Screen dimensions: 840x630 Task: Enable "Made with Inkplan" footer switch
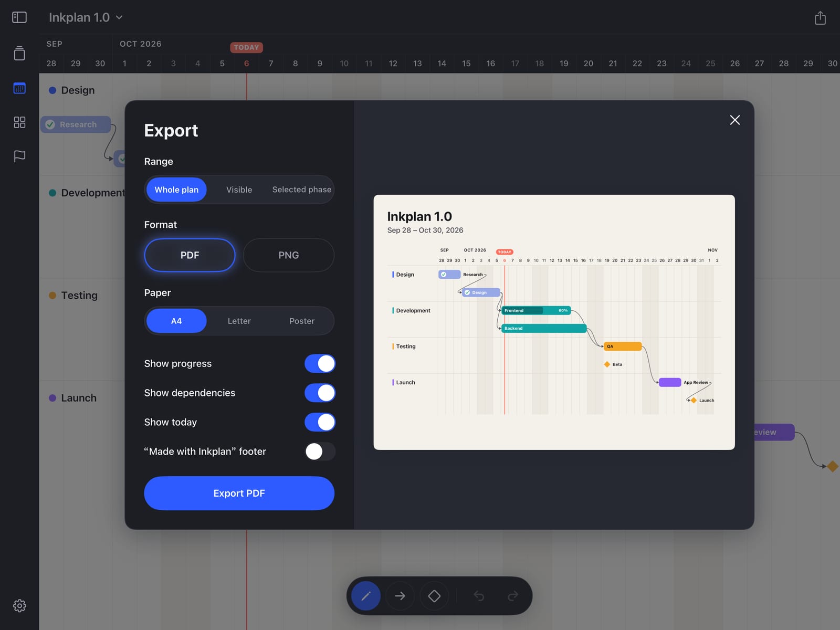coord(320,451)
